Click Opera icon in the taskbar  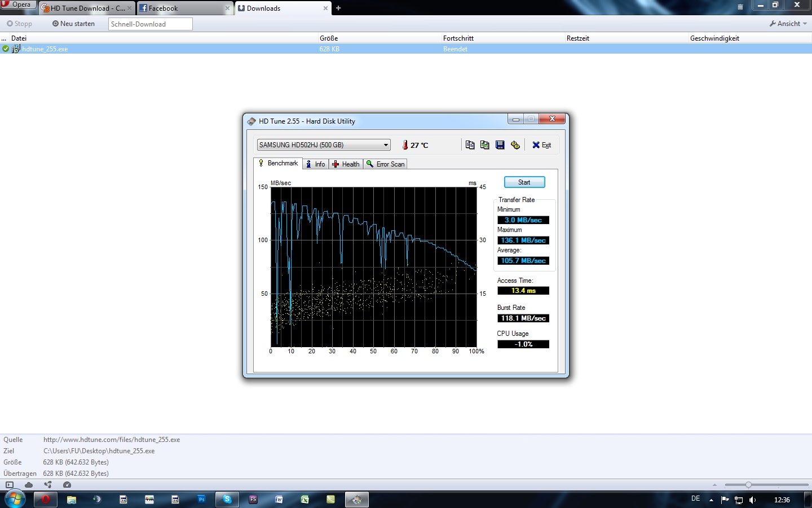(46, 500)
